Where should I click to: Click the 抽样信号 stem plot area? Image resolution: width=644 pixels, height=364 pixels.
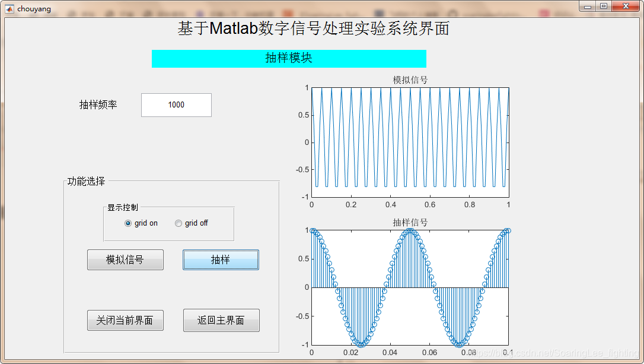(x=410, y=287)
